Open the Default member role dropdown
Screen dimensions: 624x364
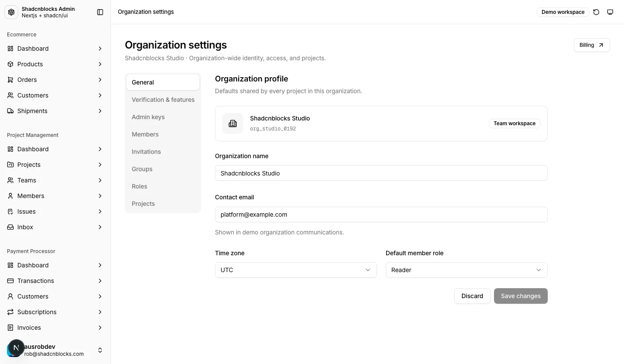click(467, 270)
